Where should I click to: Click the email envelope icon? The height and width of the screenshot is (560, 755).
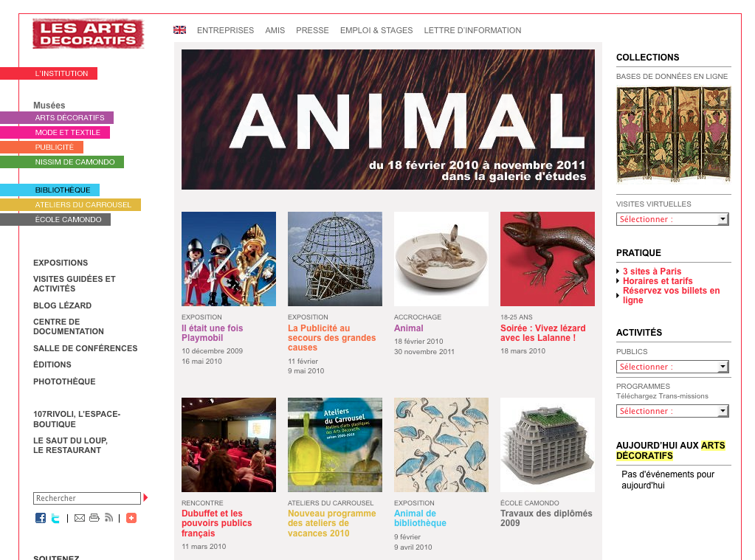click(80, 517)
